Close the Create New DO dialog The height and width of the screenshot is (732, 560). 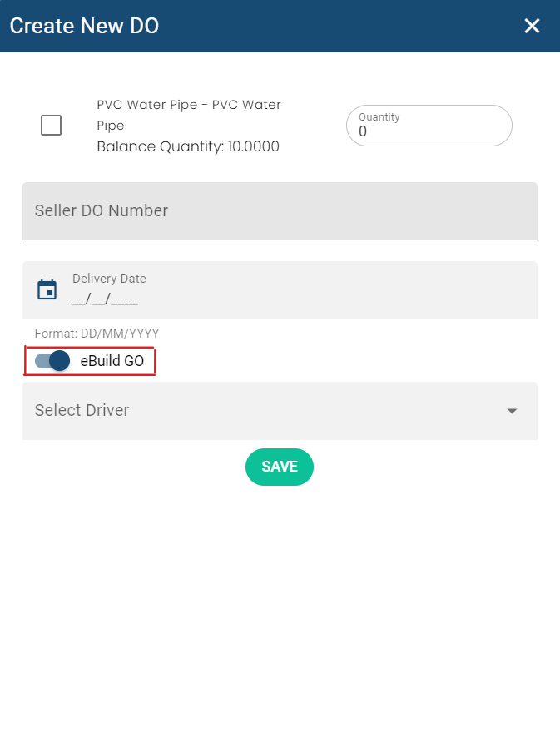532,26
